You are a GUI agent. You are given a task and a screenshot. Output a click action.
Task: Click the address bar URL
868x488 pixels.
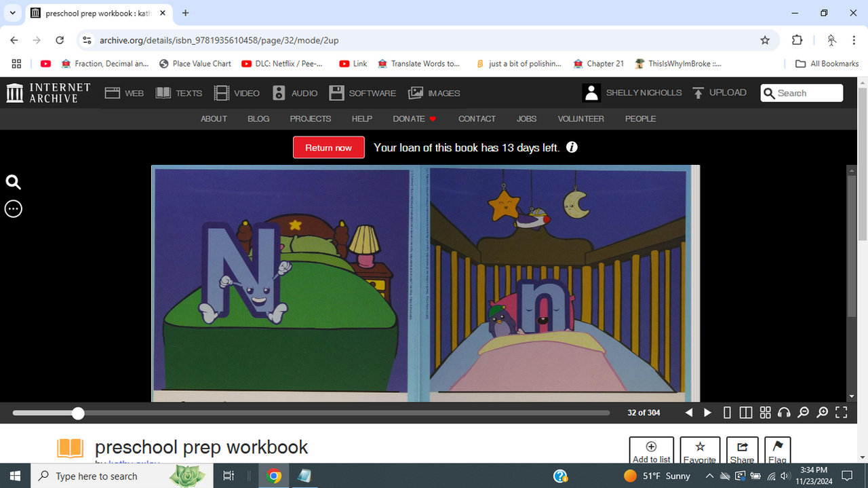coord(219,40)
